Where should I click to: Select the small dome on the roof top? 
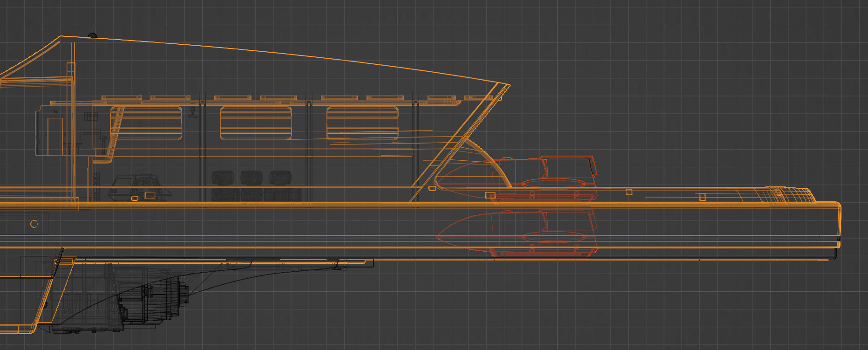92,35
